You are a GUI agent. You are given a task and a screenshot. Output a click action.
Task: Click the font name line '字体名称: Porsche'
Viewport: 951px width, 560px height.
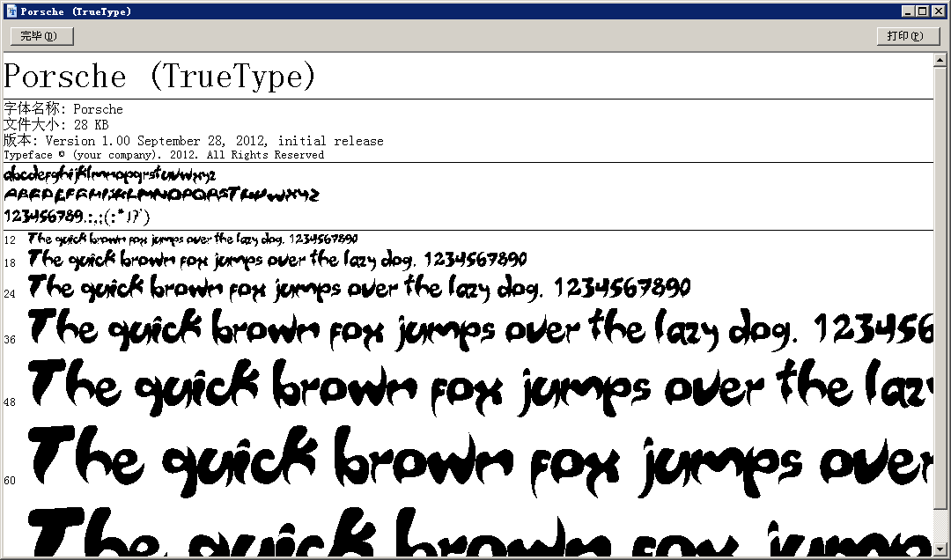point(63,109)
